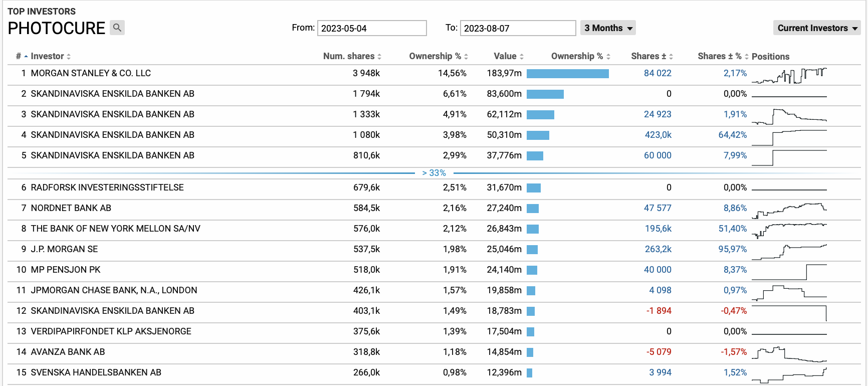Image resolution: width=868 pixels, height=386 pixels.
Task: Open the Current Investors dropdown
Action: pos(817,28)
